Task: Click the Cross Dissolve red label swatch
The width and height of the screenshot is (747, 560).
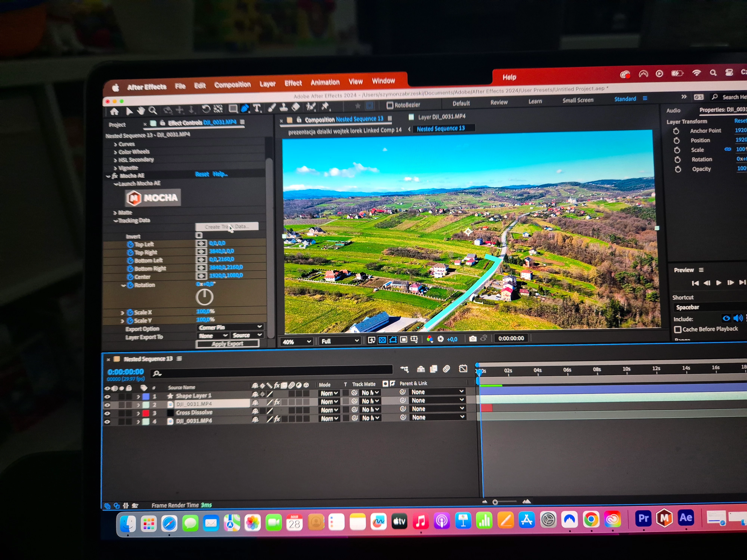Action: (x=145, y=413)
